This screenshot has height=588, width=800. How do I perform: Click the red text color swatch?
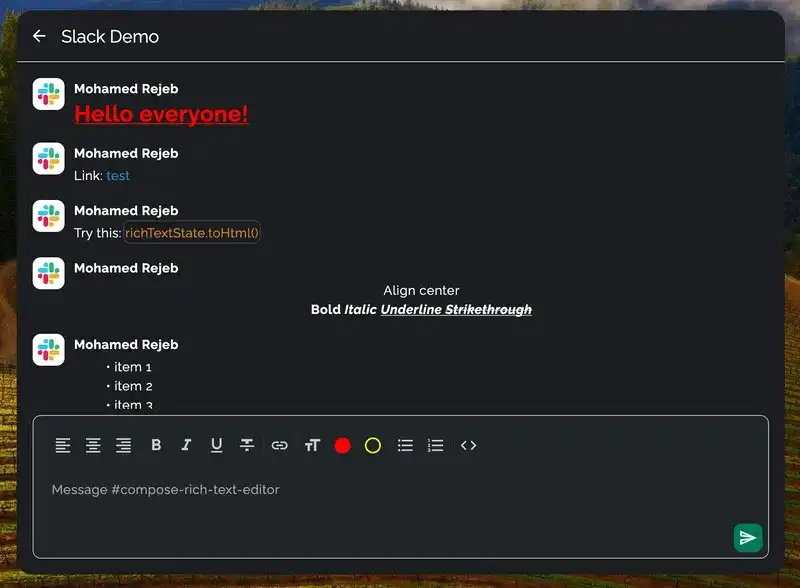[343, 445]
